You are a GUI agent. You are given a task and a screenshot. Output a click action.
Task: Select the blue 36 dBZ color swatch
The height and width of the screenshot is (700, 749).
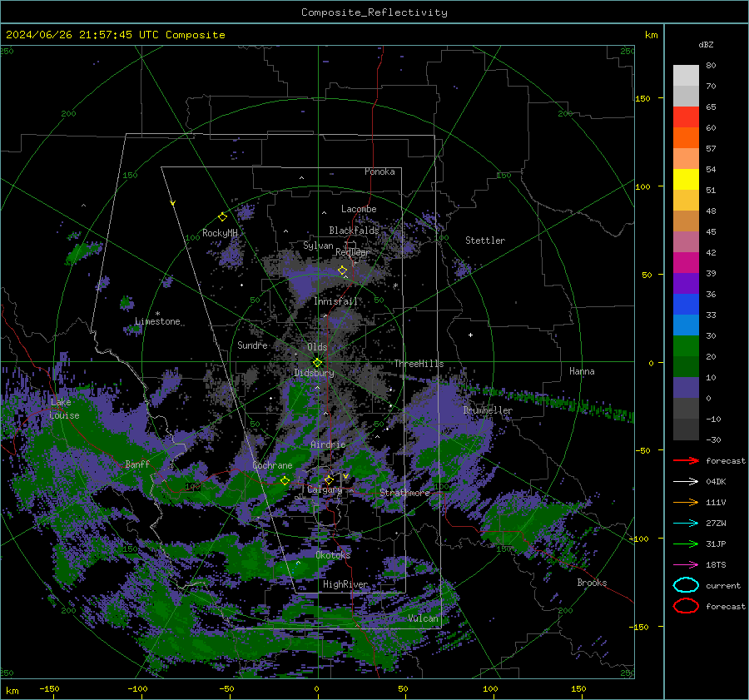click(x=686, y=304)
